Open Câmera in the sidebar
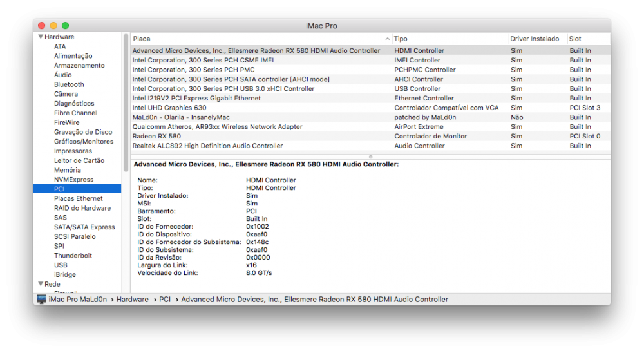The height and width of the screenshot is (353, 644). click(x=66, y=93)
